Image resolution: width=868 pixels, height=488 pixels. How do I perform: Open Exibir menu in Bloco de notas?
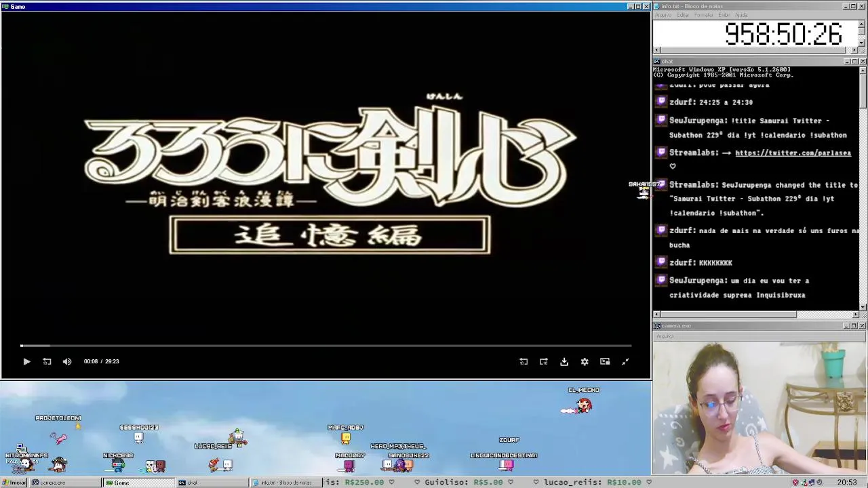[x=724, y=15]
